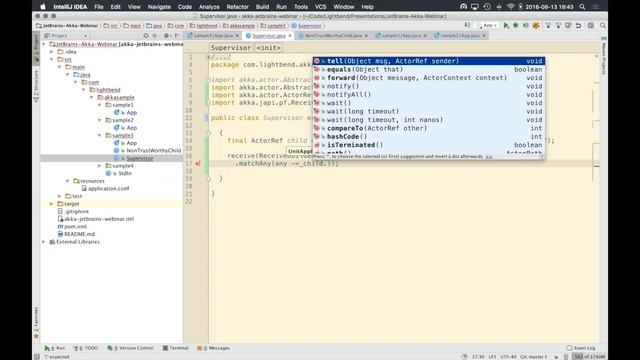Select forward(Object message, ActorContext context) suggestion

coord(429,78)
